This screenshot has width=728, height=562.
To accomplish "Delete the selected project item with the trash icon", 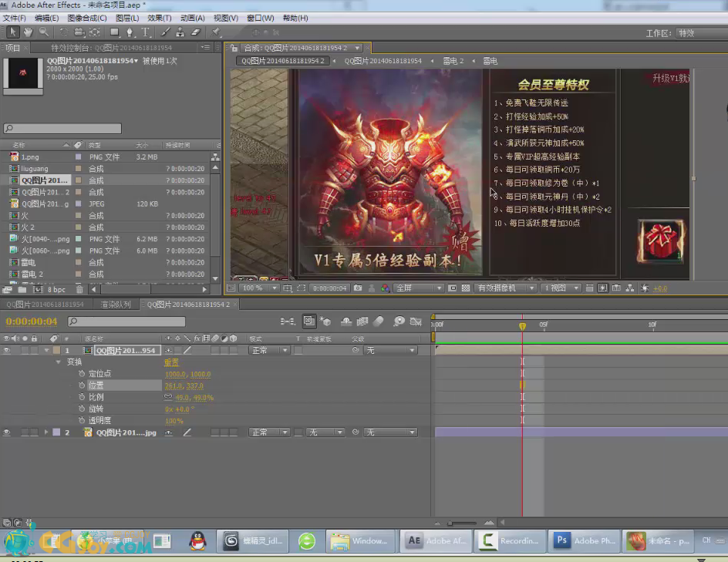I will tap(79, 290).
